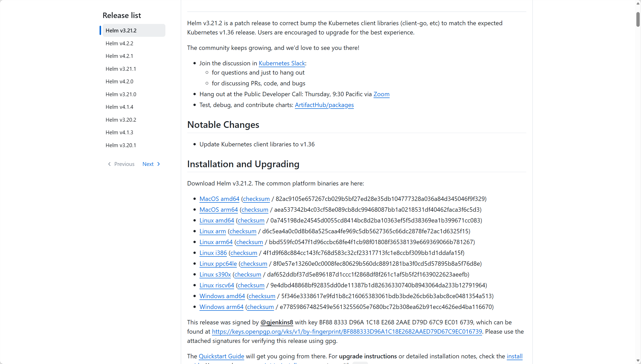Viewport: 641px width, 364px height.
Task: Open checksum link for MacOS arm64
Action: pos(255,209)
